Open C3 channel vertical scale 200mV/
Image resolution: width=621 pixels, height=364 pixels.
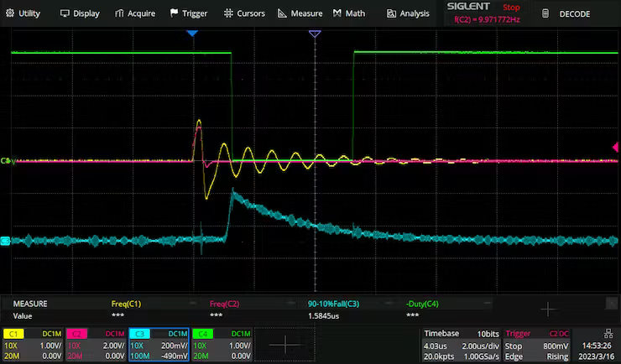174,346
